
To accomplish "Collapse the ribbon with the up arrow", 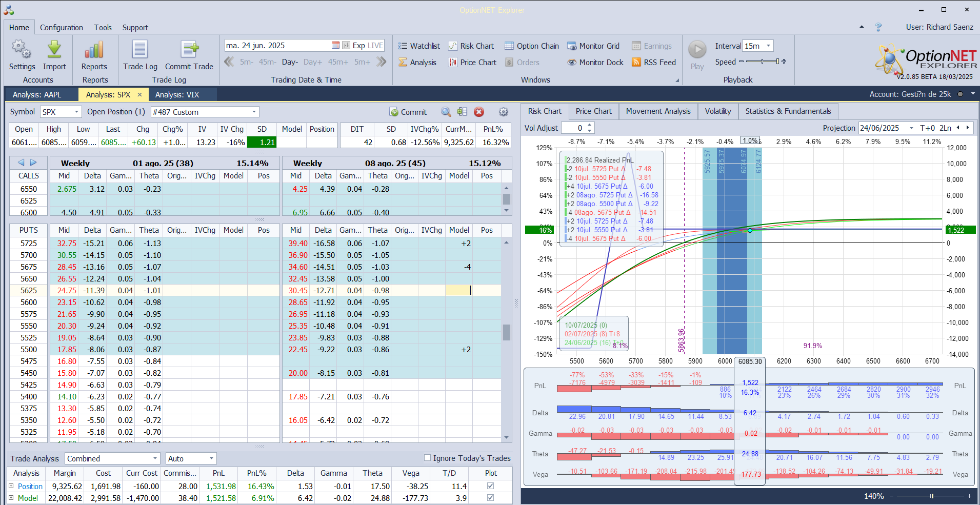I will point(862,27).
